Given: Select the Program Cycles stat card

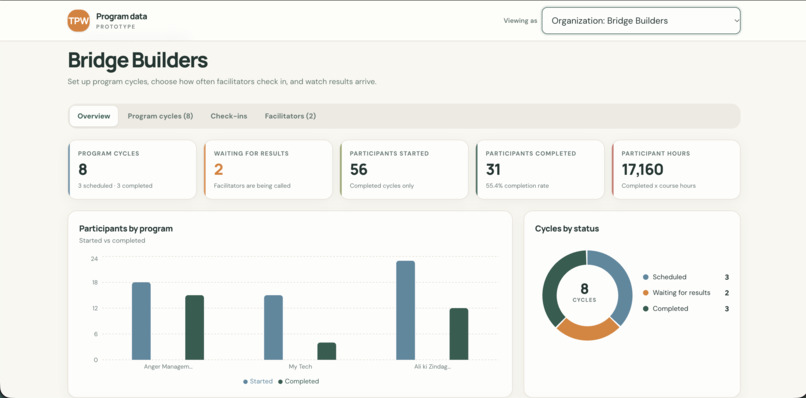Looking at the screenshot, I should (132, 170).
